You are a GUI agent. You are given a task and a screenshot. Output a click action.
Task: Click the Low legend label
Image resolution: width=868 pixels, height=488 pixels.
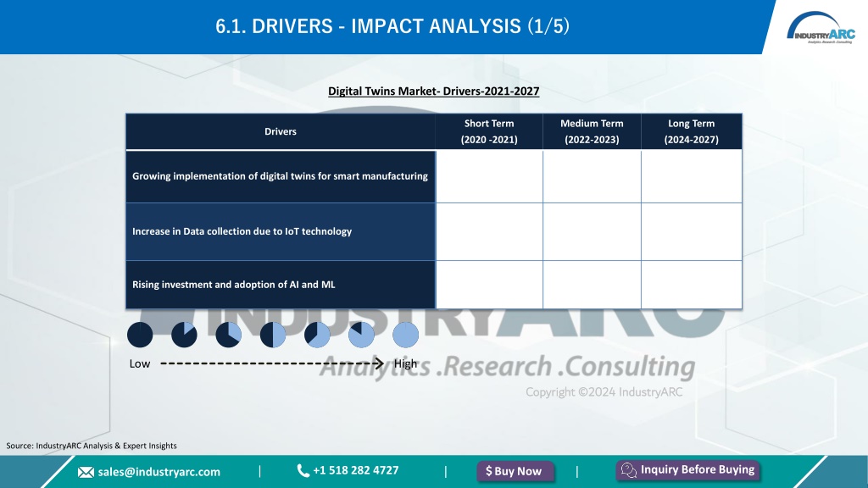pos(140,363)
